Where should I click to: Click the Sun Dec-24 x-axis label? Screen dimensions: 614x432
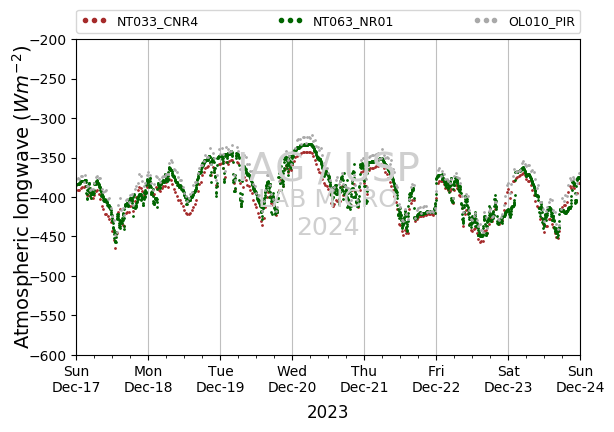pos(580,379)
